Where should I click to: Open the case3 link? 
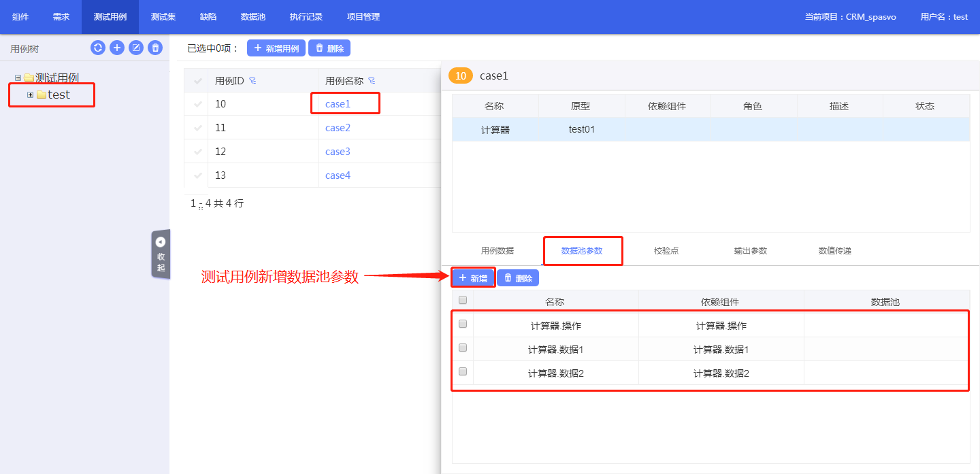tap(338, 152)
